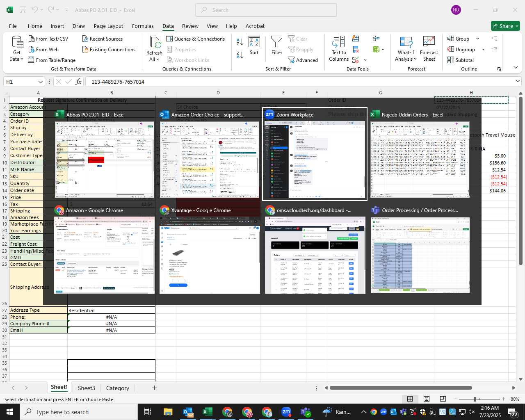Launch Text to Columns wizard

[339, 49]
